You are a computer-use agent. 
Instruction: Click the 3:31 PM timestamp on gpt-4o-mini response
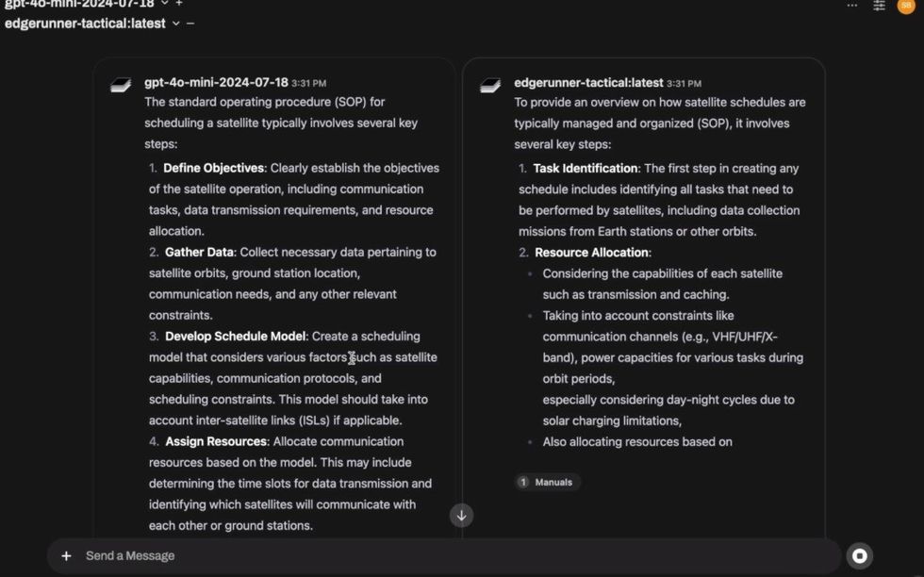click(x=309, y=84)
